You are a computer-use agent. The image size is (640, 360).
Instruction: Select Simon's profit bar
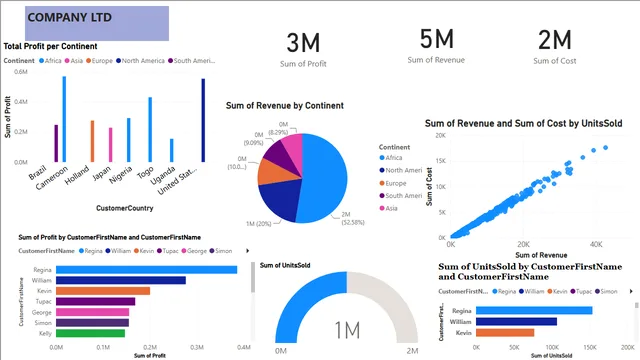[92, 323]
